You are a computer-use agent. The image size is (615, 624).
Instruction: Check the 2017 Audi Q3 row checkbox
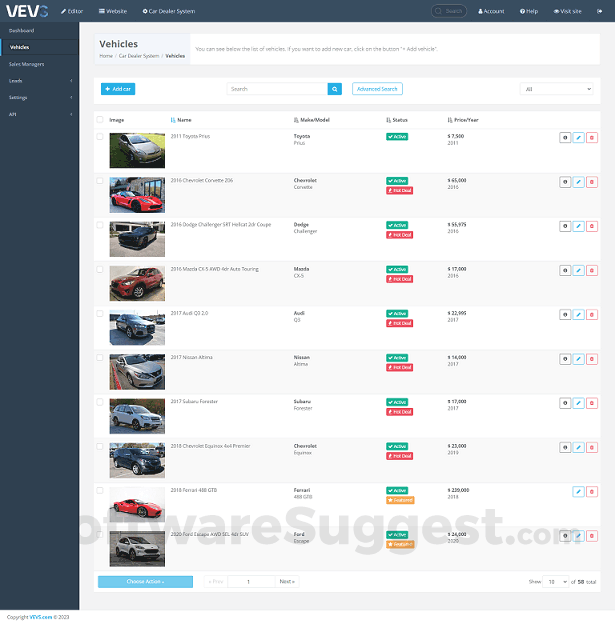click(x=100, y=314)
